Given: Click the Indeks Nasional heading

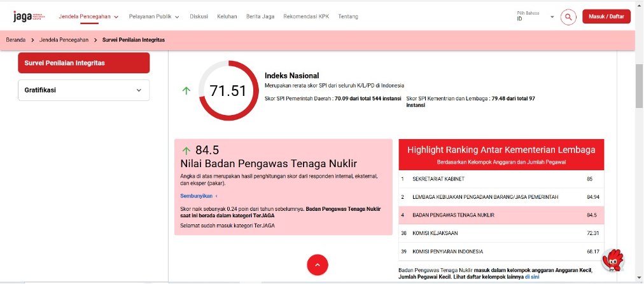Looking at the screenshot, I should click(x=292, y=76).
